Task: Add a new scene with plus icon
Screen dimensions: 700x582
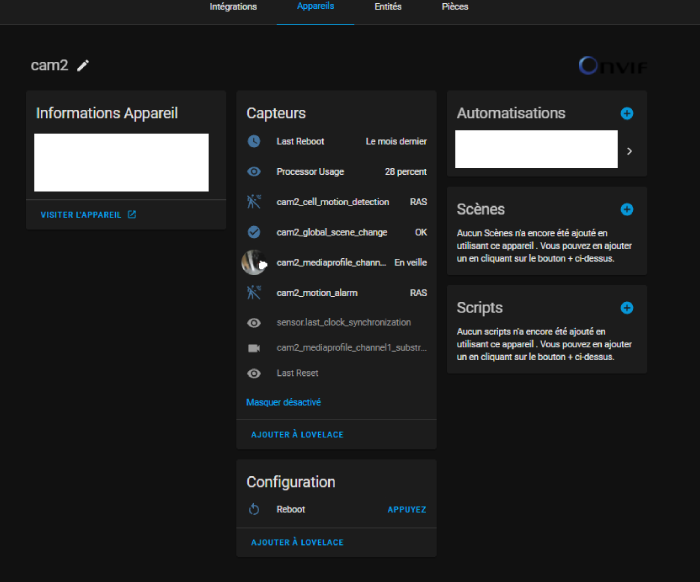Action: (627, 209)
